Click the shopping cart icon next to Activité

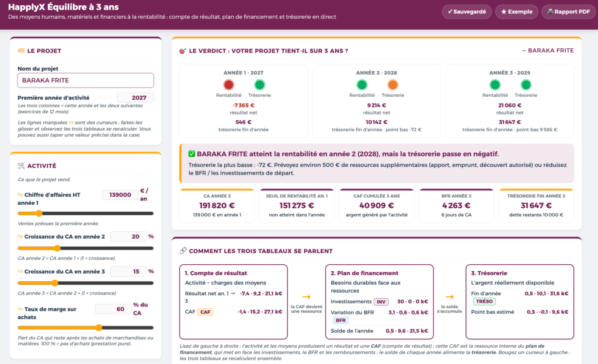pyautogui.click(x=21, y=165)
